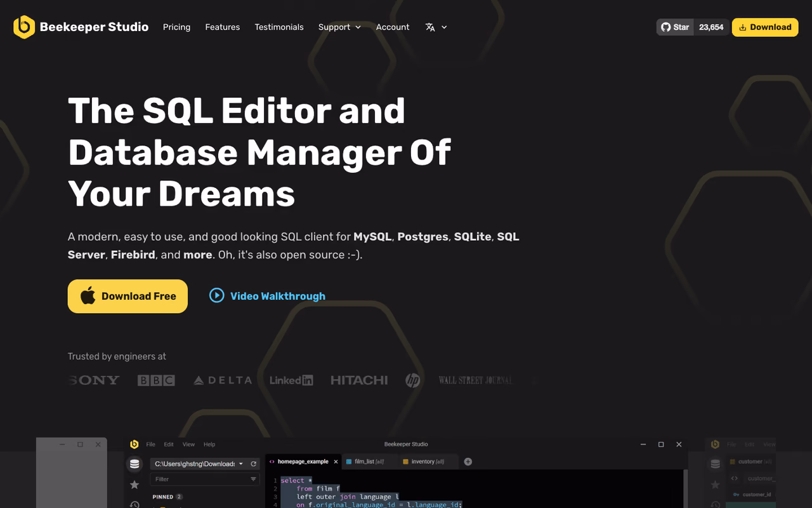
Task: Click the SQLite link in the description
Action: pyautogui.click(x=473, y=236)
